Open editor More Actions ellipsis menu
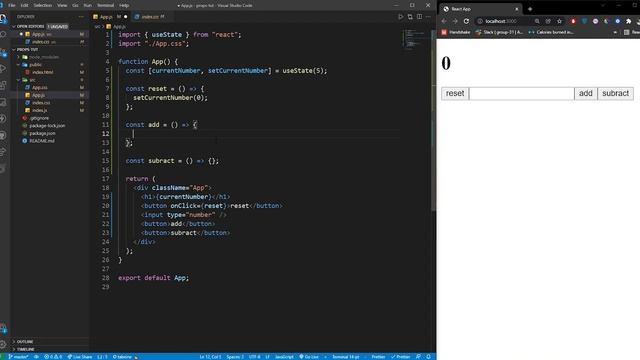The width and height of the screenshot is (640, 360). (428, 17)
